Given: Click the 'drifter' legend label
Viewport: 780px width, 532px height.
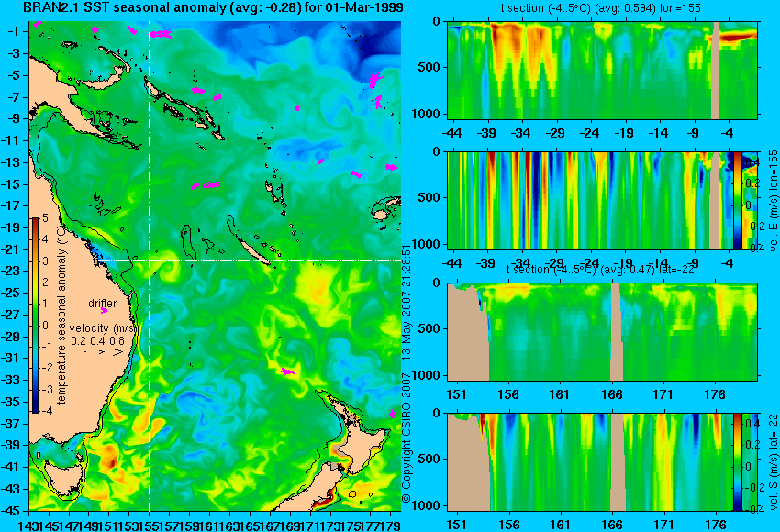Looking at the screenshot, I should [x=103, y=303].
